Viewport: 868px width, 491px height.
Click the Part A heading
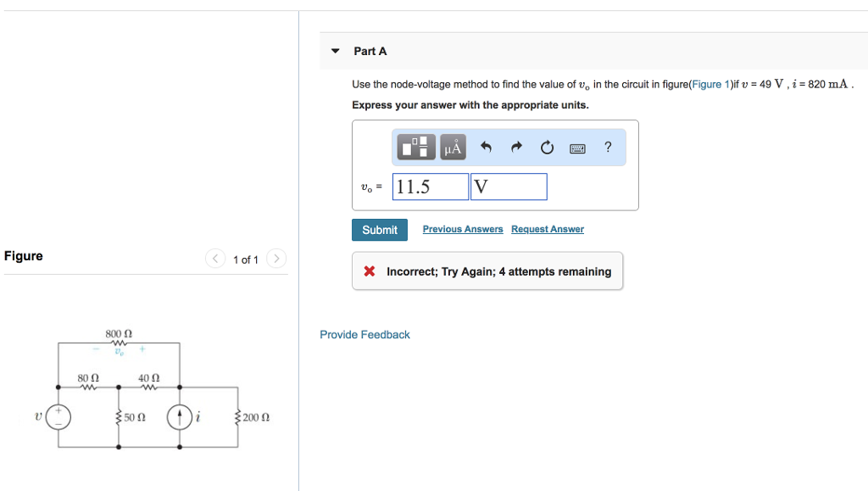(370, 51)
